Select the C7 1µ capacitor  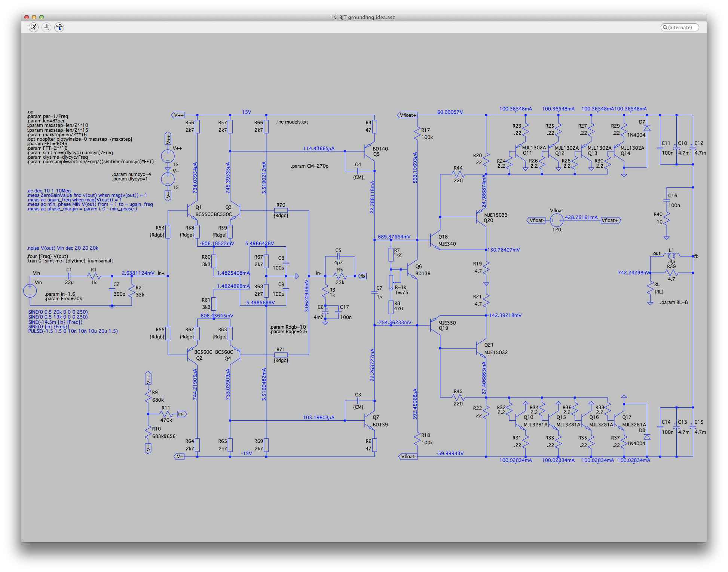(x=374, y=292)
